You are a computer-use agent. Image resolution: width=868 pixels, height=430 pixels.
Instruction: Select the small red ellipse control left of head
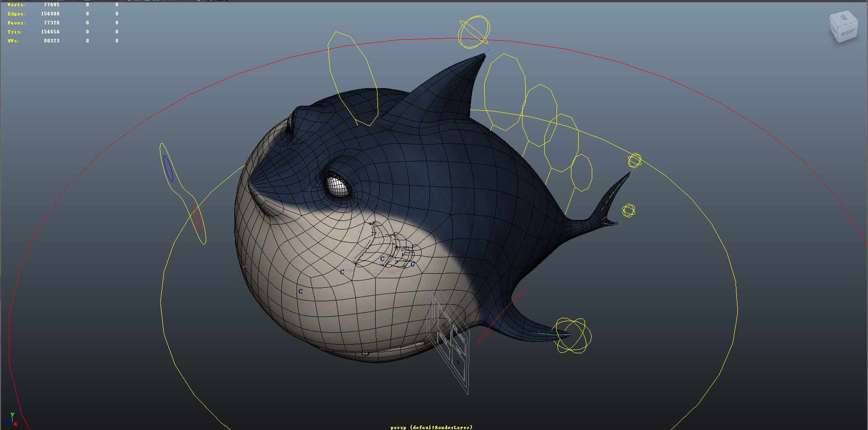[x=196, y=219]
